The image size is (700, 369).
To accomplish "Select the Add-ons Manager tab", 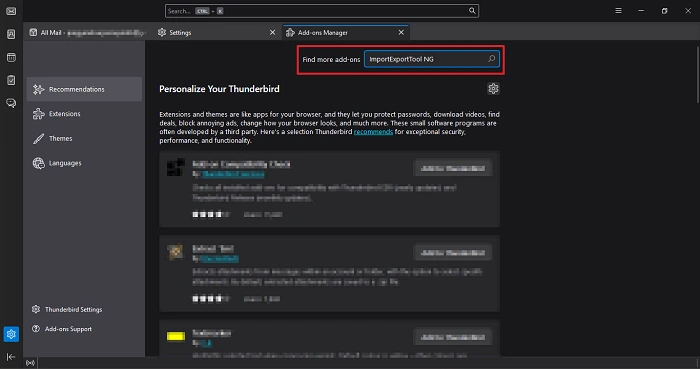I will (x=346, y=33).
